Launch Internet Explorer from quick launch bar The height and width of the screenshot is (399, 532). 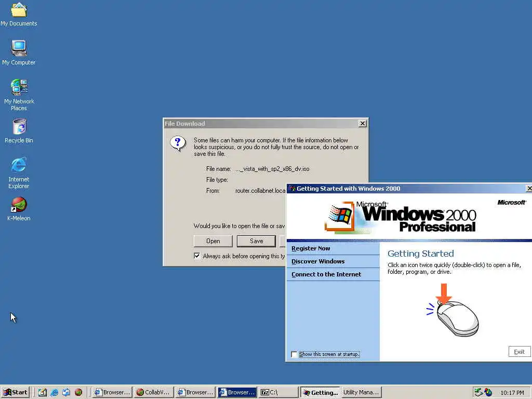tap(54, 392)
